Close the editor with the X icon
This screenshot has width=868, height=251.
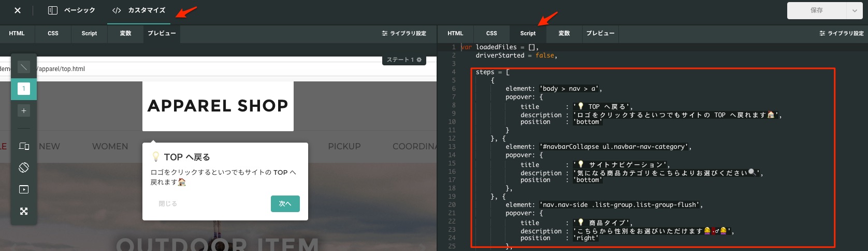pyautogui.click(x=18, y=10)
